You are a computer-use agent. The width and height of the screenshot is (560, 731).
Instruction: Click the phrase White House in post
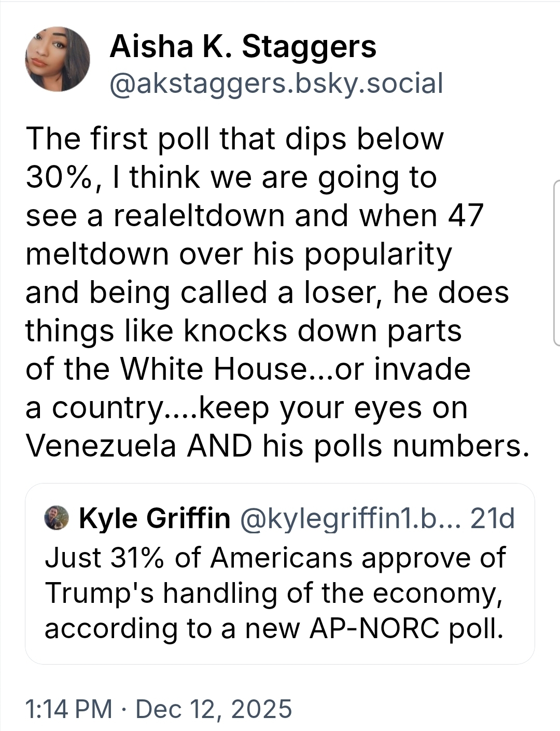214,369
